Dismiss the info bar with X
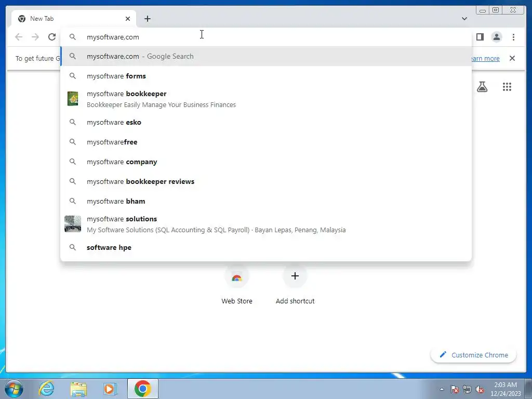The height and width of the screenshot is (399, 532). click(x=512, y=58)
